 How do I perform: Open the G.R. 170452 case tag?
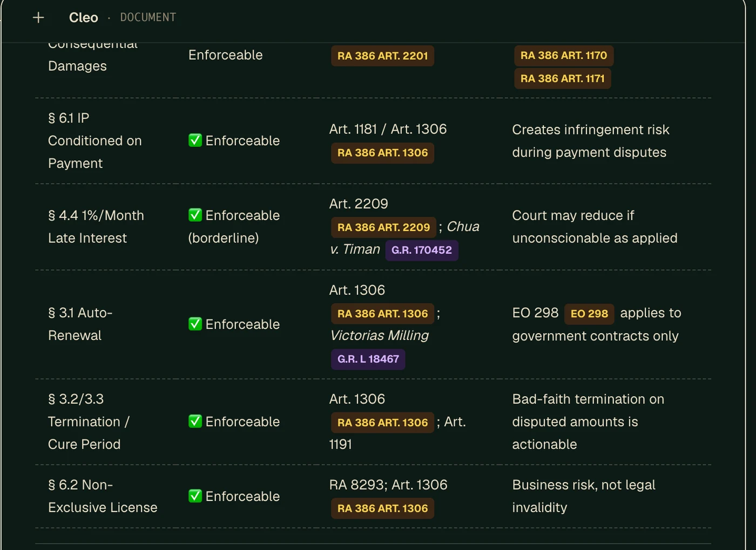point(422,250)
